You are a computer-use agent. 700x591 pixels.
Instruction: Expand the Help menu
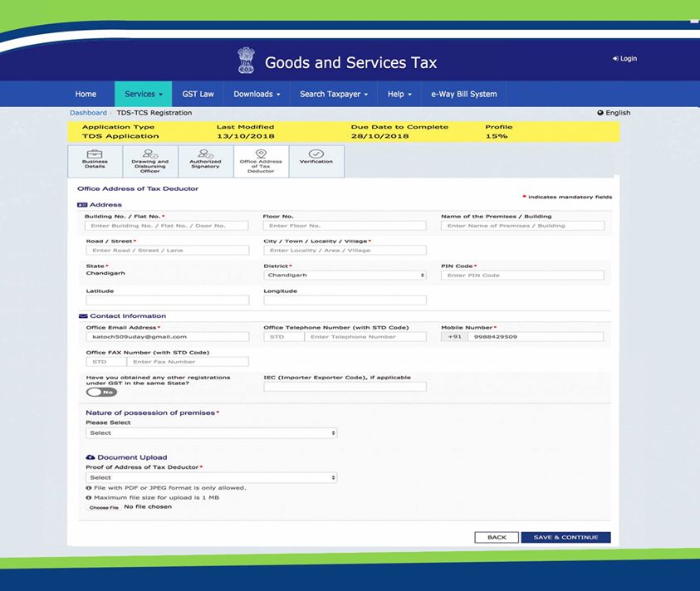pos(399,94)
